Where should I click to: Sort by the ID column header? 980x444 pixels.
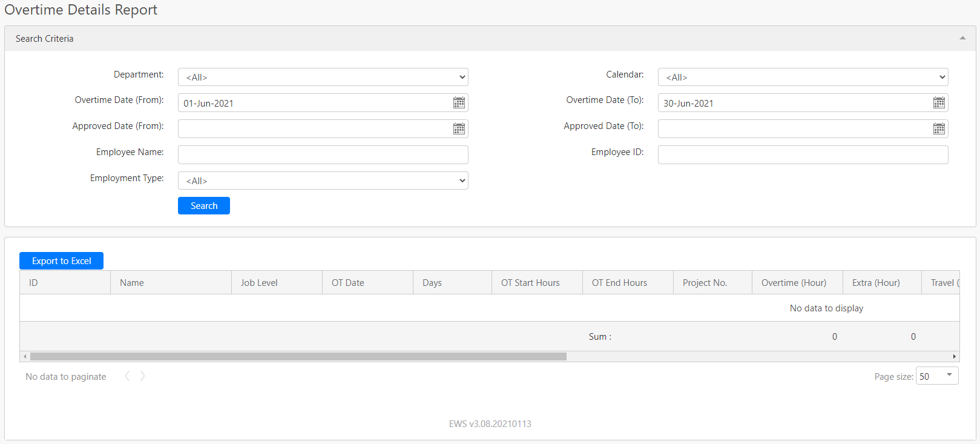pos(65,283)
